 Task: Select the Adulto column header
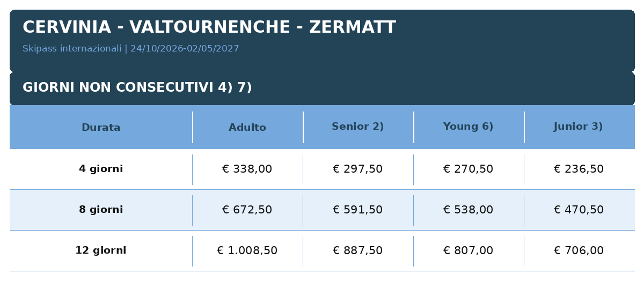(x=247, y=128)
